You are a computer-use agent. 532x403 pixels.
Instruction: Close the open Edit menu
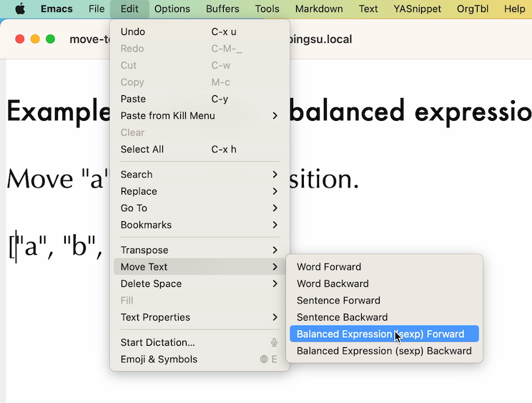coord(129,9)
